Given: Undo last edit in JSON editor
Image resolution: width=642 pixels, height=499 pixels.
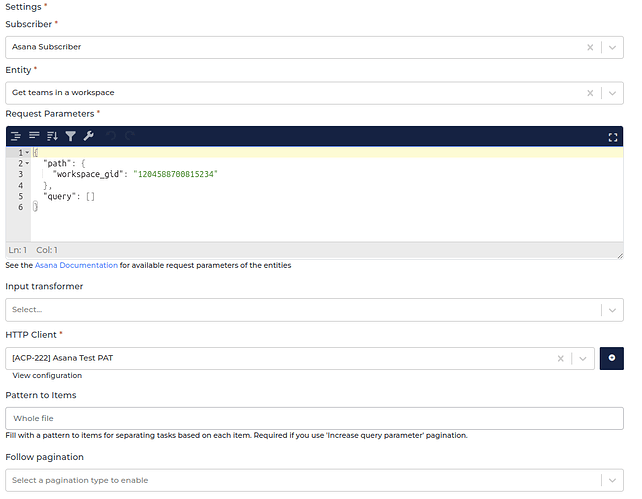Looking at the screenshot, I should (x=111, y=136).
